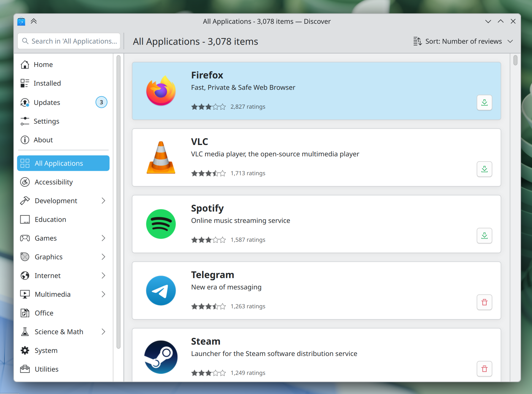The height and width of the screenshot is (394, 532).
Task: Open the Steam application entry title
Action: point(205,341)
